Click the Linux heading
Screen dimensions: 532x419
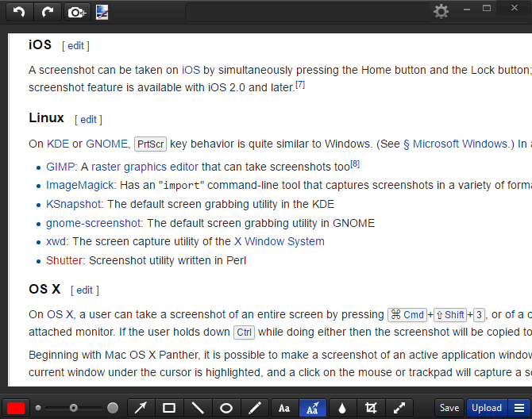(46, 118)
